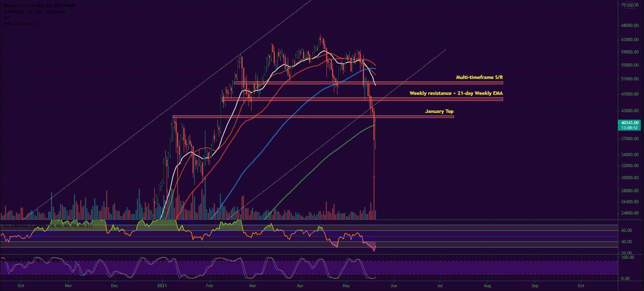Click the Dec label on the time axis
The image size is (644, 291).
tap(114, 285)
